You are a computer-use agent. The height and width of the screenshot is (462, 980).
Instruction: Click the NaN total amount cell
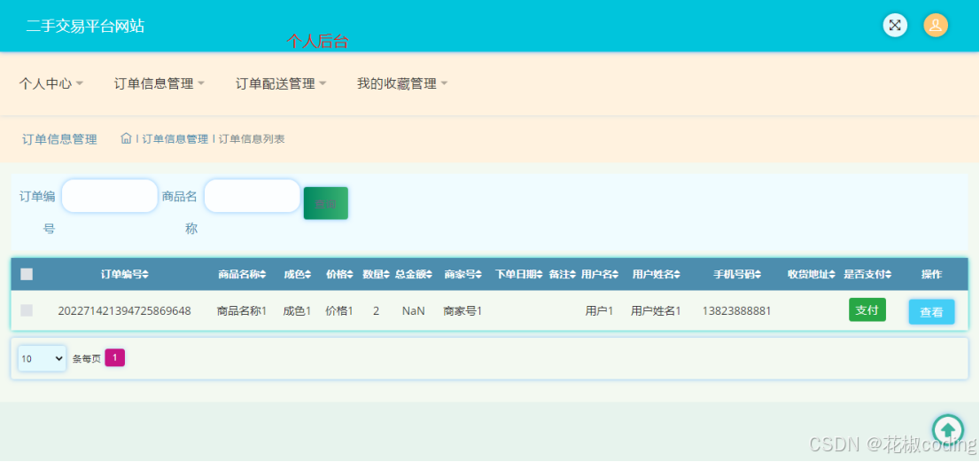point(413,310)
